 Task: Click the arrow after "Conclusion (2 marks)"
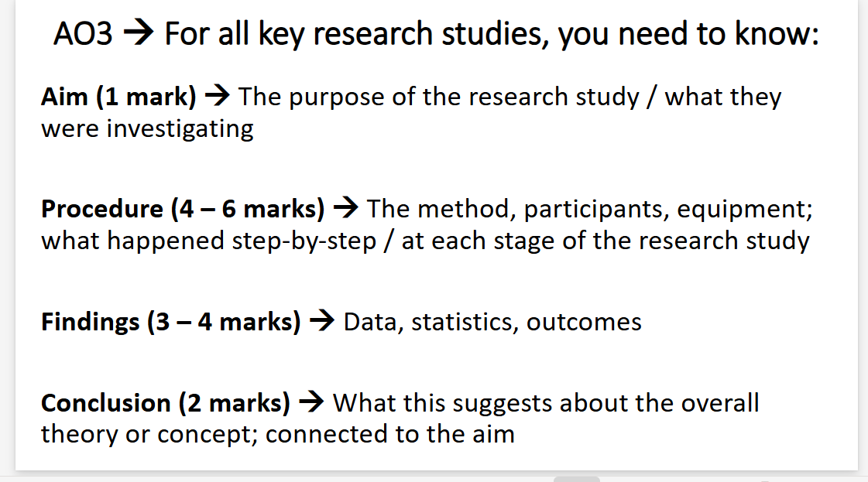pos(311,403)
